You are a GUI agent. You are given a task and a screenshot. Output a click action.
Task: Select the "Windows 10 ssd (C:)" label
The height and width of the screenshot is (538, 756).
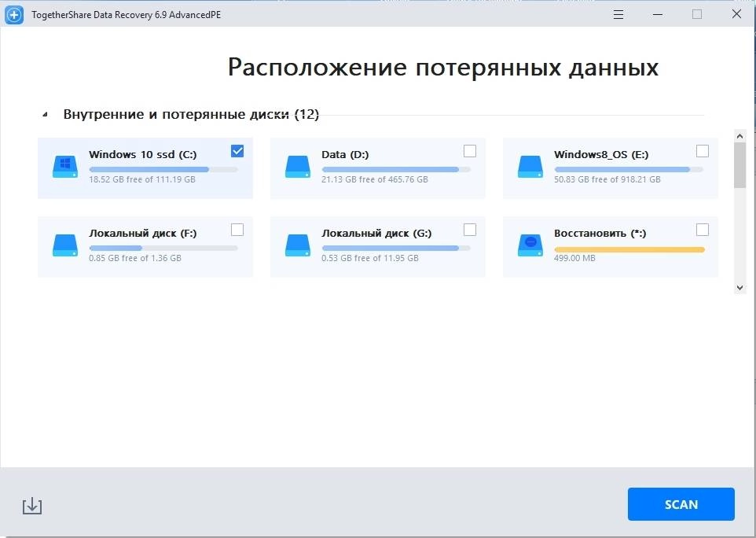tap(143, 154)
